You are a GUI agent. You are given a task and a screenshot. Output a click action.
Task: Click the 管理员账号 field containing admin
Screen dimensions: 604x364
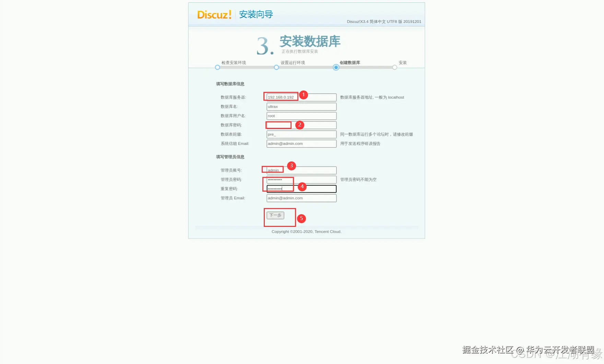[x=301, y=170]
